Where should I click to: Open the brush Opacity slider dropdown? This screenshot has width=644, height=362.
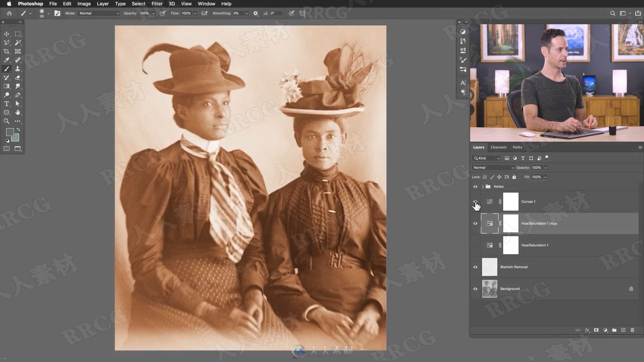pyautogui.click(x=153, y=13)
